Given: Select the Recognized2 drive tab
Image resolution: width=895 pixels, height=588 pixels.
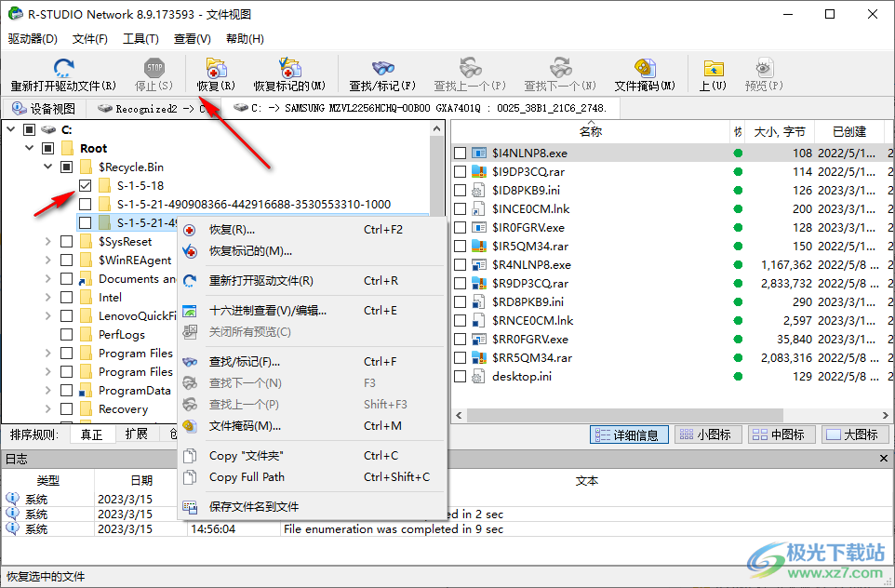Looking at the screenshot, I should click(152, 109).
